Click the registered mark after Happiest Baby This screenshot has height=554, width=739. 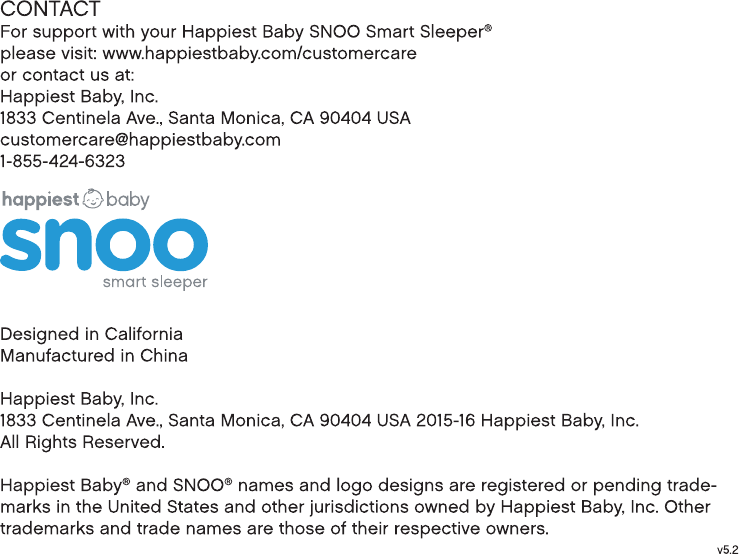coord(126,482)
